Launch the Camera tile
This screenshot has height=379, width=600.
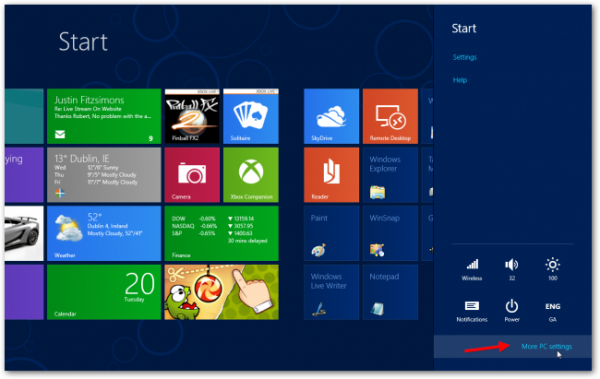(x=192, y=175)
